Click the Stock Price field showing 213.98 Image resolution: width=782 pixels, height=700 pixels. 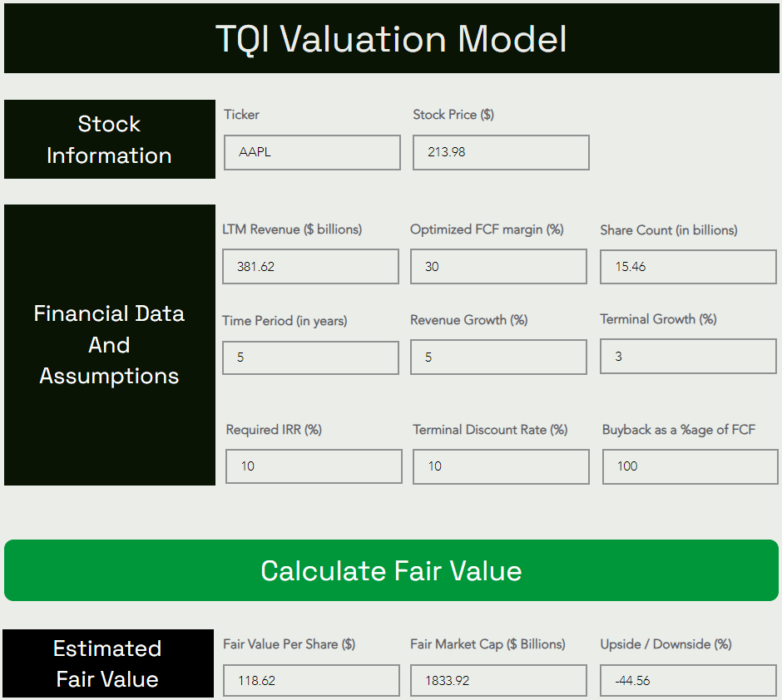[501, 152]
